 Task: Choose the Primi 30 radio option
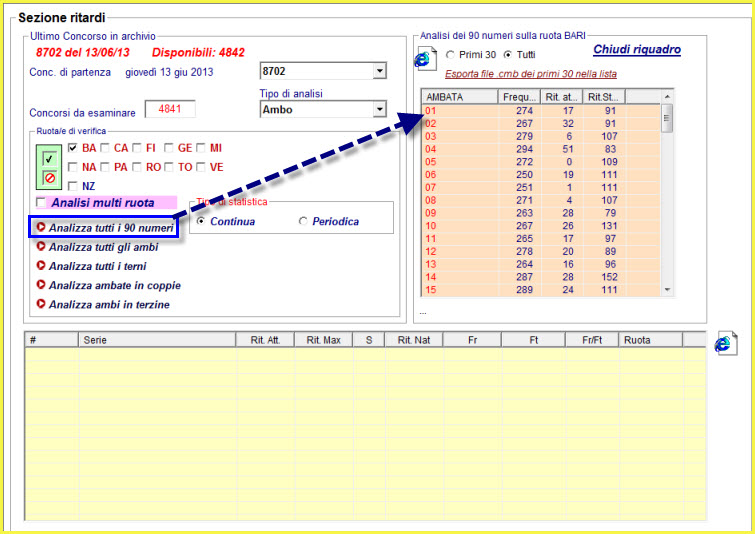point(450,55)
